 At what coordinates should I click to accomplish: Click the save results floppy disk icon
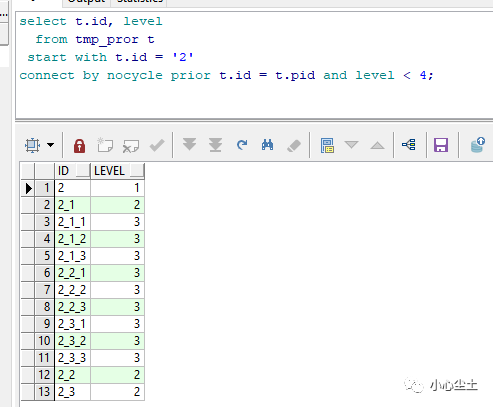coord(441,145)
